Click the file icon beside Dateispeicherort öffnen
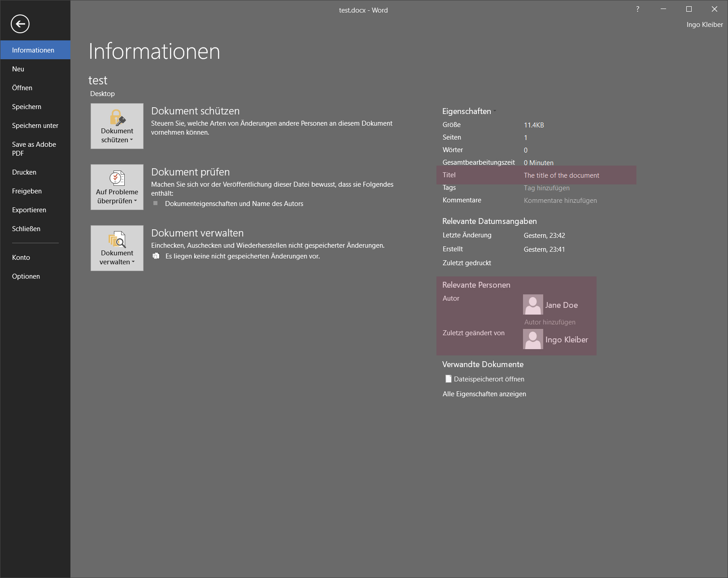 click(x=448, y=379)
